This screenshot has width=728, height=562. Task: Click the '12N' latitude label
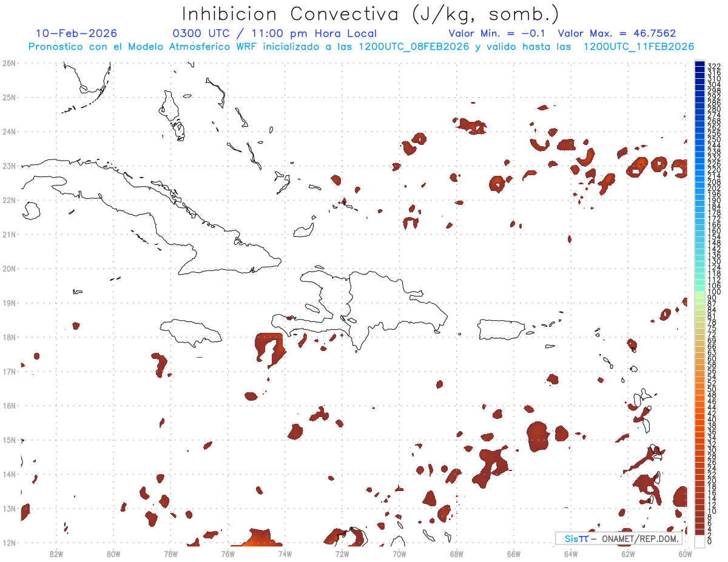tap(8, 543)
